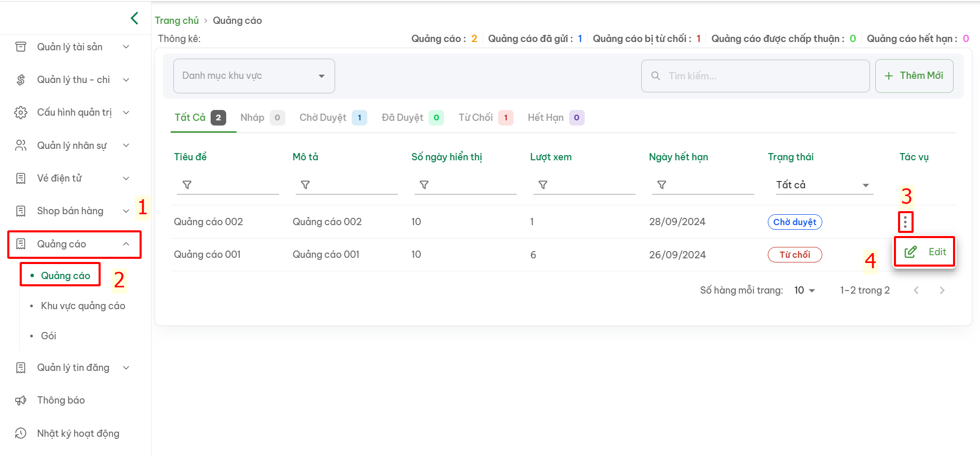Viewport: 980px width, 457px height.
Task: Expand Cấu hình quản trị chevron
Action: 126,113
